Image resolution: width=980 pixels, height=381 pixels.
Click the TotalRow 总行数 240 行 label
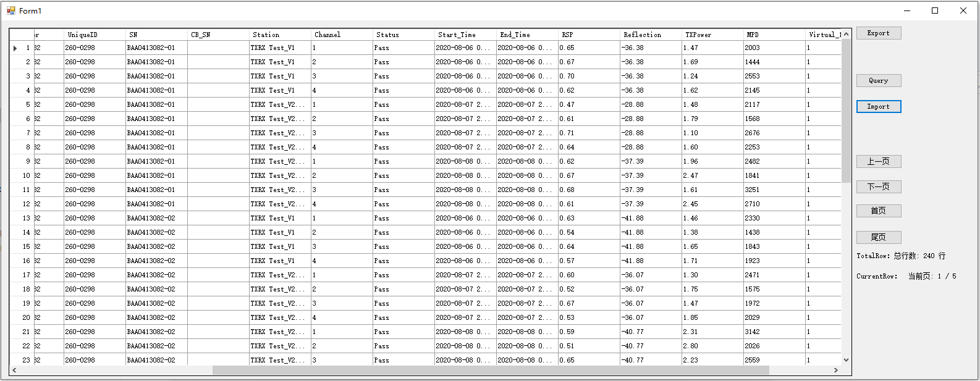901,256
